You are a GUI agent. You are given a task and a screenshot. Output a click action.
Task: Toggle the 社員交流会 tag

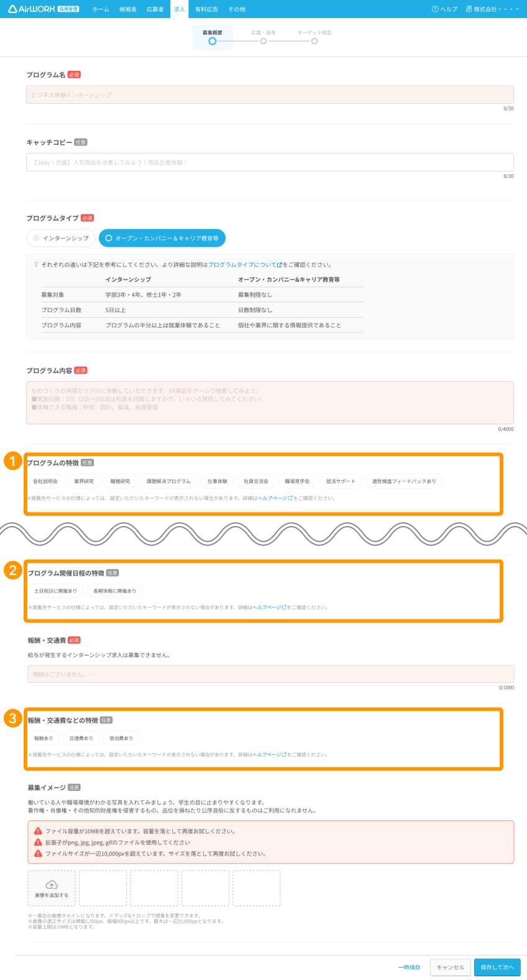pos(256,481)
